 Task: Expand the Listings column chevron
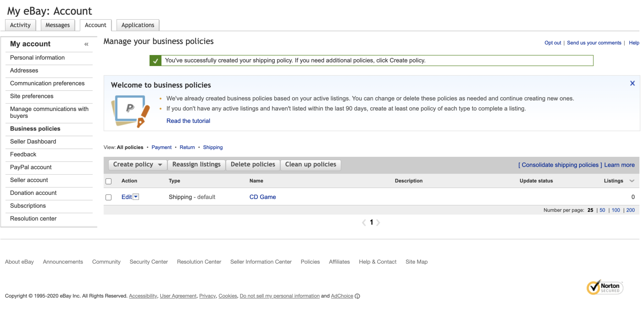pos(632,181)
